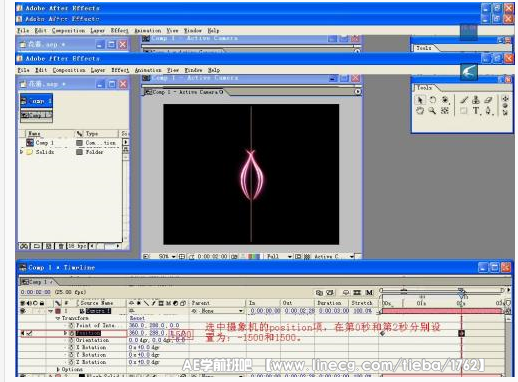Create a new composition from Project panel
Image resolution: width=518 pixels, height=382 pixels.
pyautogui.click(x=49, y=246)
